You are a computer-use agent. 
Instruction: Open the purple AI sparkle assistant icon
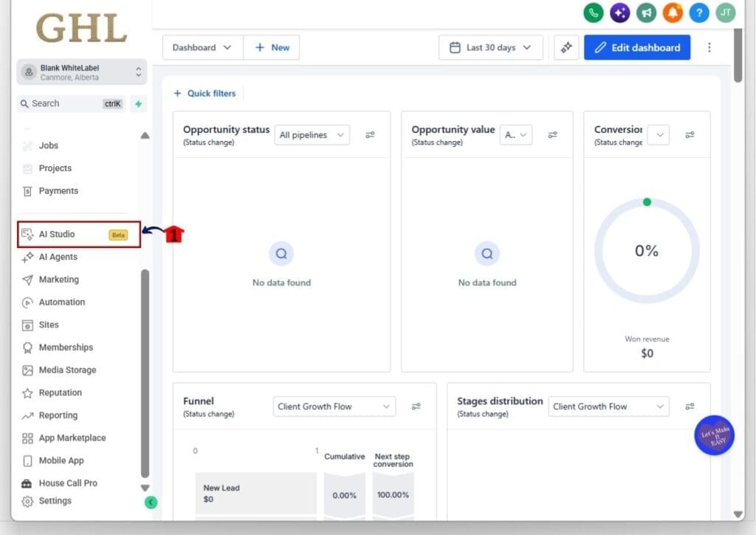point(619,13)
